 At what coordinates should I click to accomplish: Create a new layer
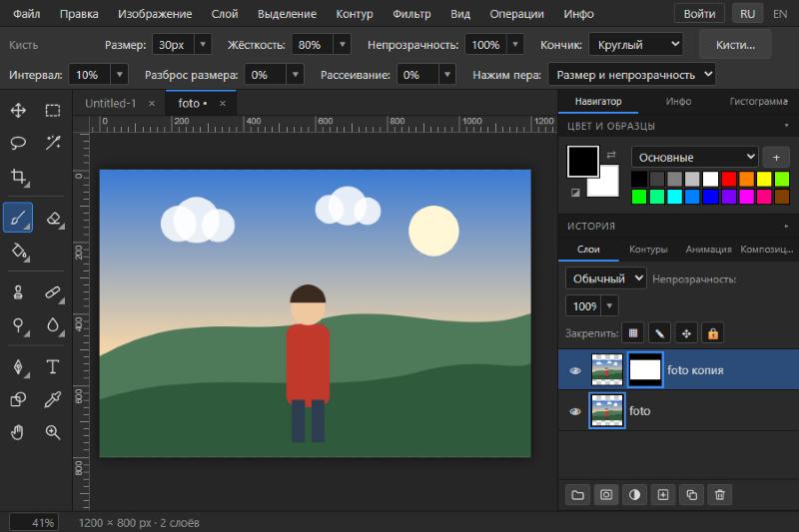tap(663, 495)
